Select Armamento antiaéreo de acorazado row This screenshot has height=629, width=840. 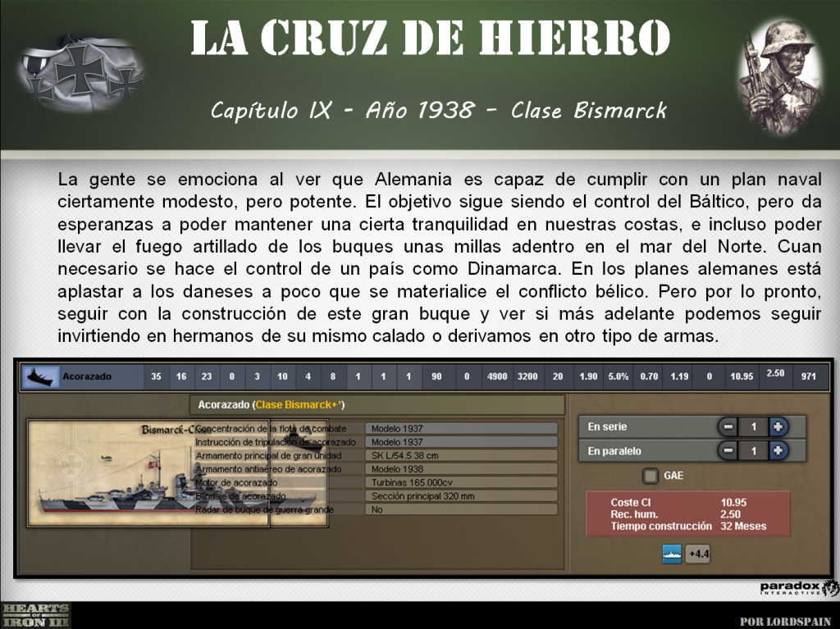[375, 469]
